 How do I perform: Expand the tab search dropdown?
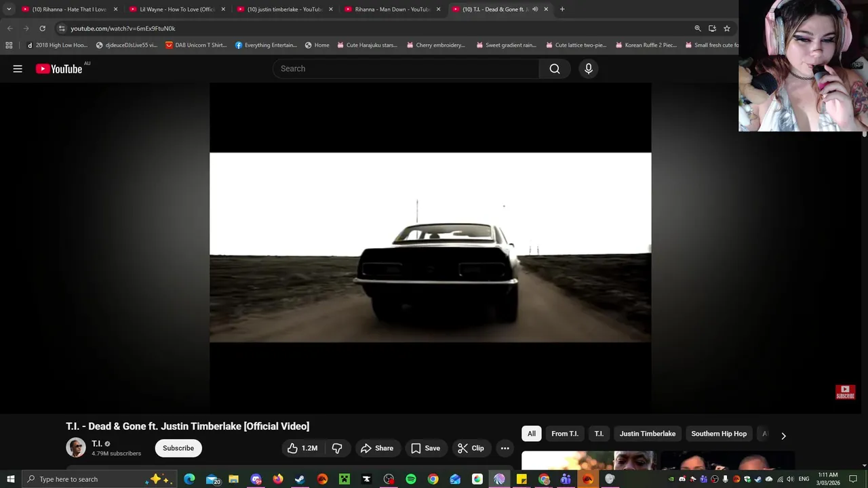tap(9, 9)
